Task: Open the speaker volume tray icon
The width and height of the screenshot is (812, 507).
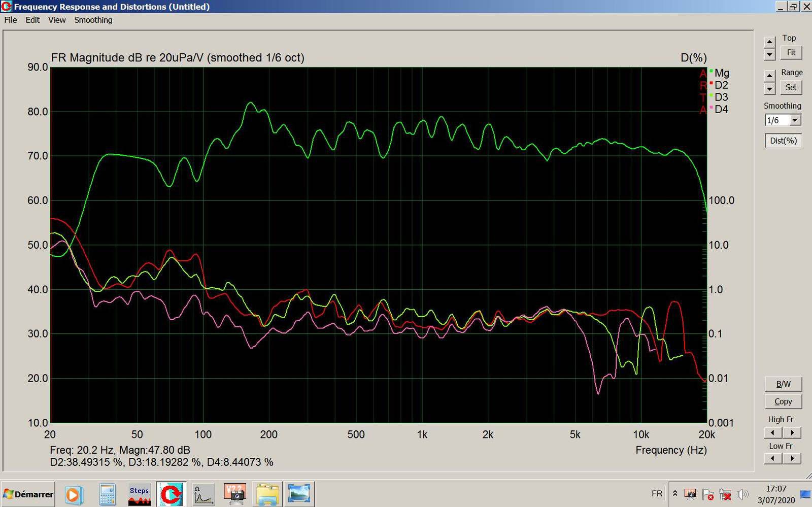Action: 742,494
